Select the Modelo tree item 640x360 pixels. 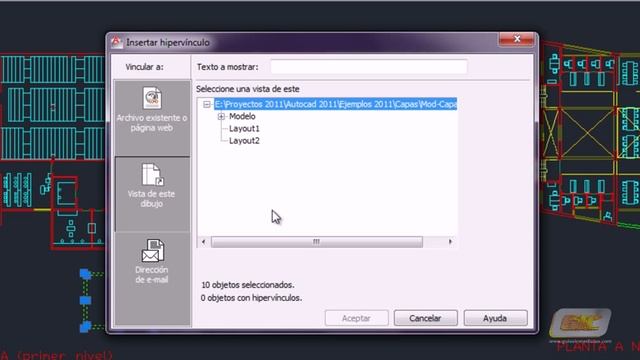coord(242,117)
